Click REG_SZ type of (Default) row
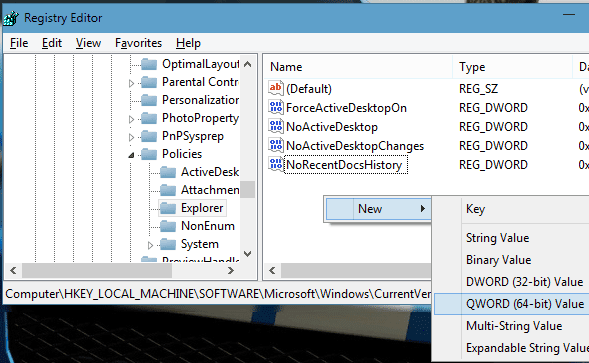This screenshot has width=589, height=363. 478,89
